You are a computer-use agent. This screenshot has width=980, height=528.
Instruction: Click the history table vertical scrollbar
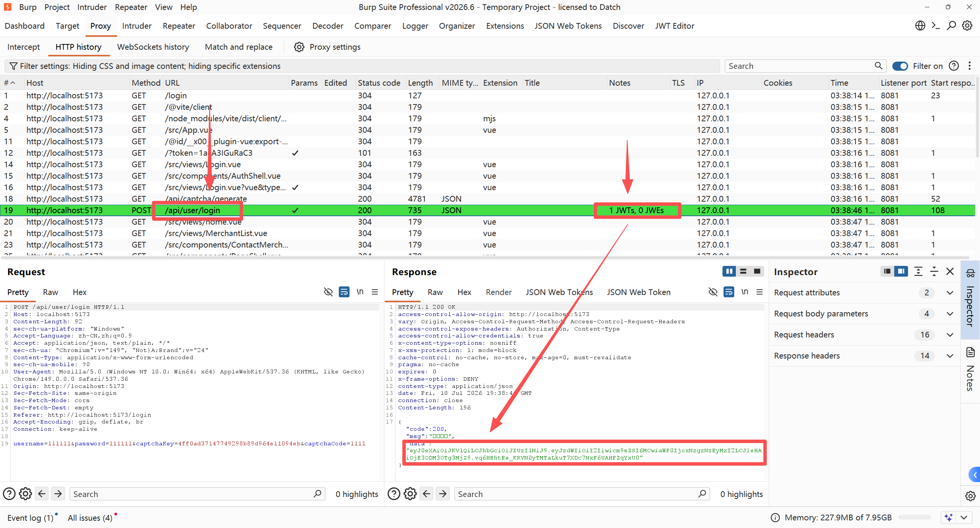coord(977,117)
